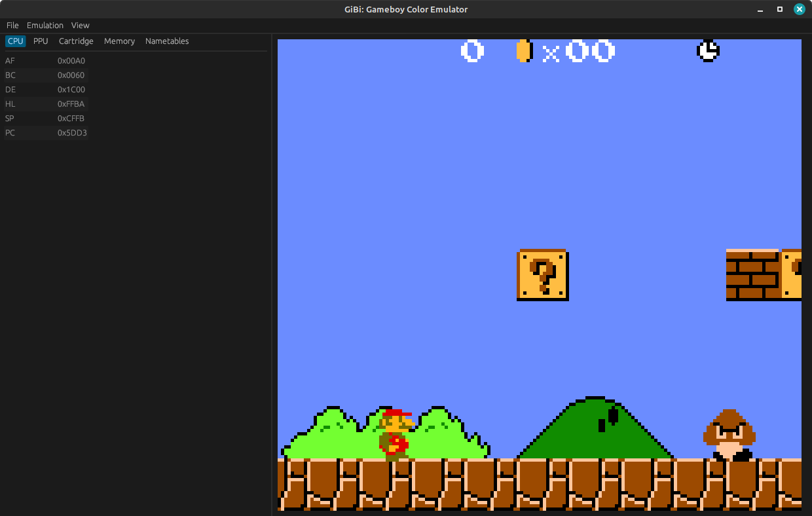Close the GiBi emulator window
812x516 pixels.
point(800,9)
